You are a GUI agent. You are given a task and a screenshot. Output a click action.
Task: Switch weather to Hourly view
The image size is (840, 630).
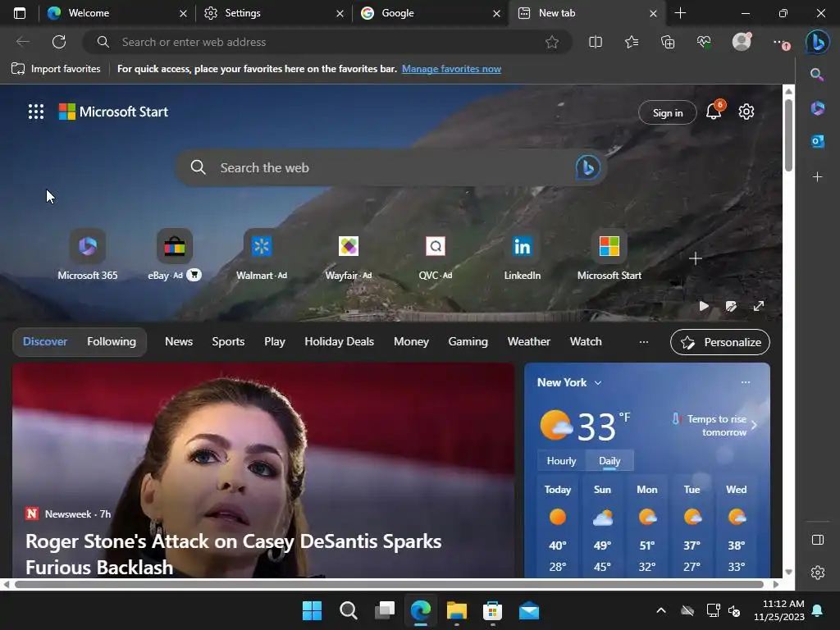tap(561, 461)
